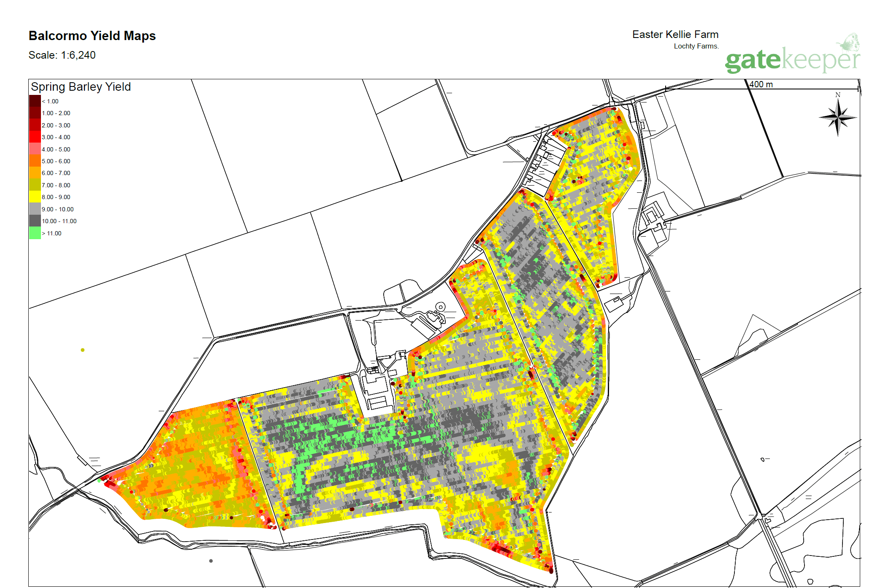Select the 7.00 - 8.00 olive legend swatch

click(35, 185)
